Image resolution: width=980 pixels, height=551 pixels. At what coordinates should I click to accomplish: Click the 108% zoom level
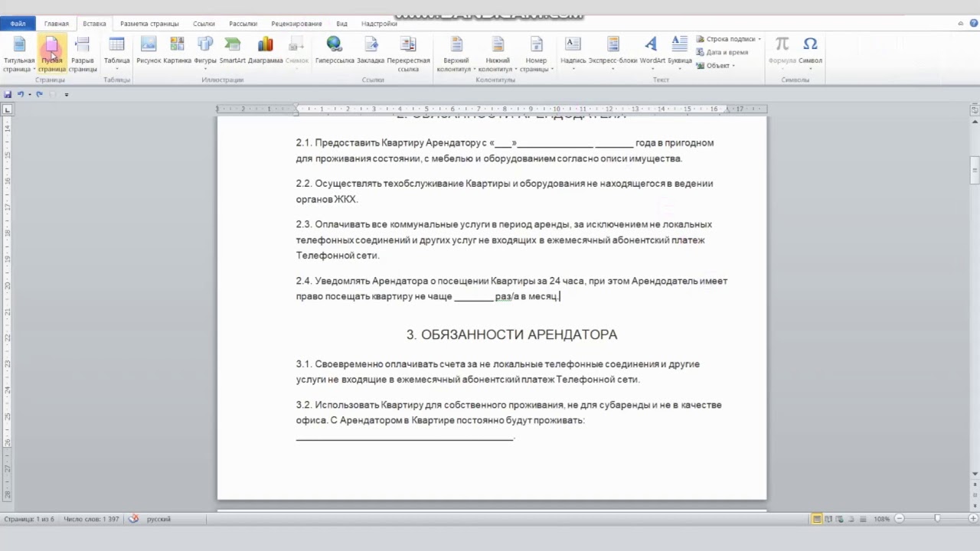882,519
